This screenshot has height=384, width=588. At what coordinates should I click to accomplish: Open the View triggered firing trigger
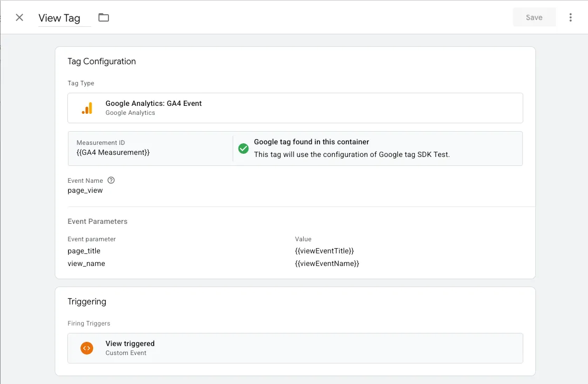pos(295,348)
